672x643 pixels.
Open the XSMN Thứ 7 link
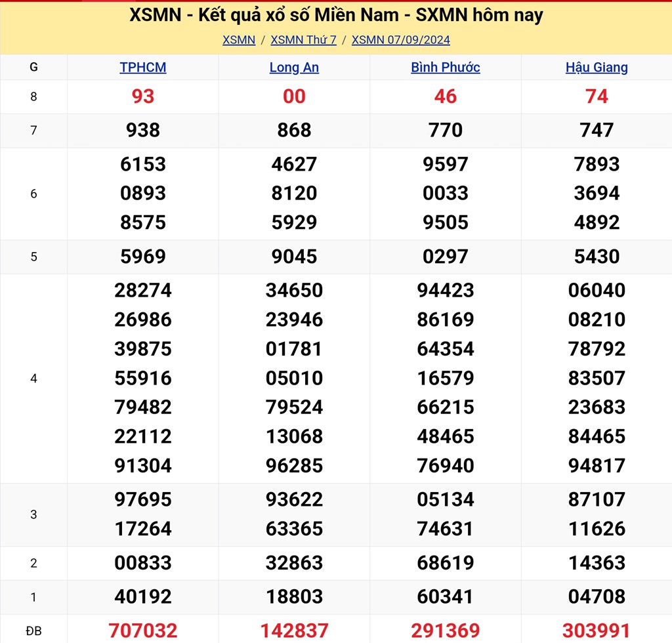[303, 40]
